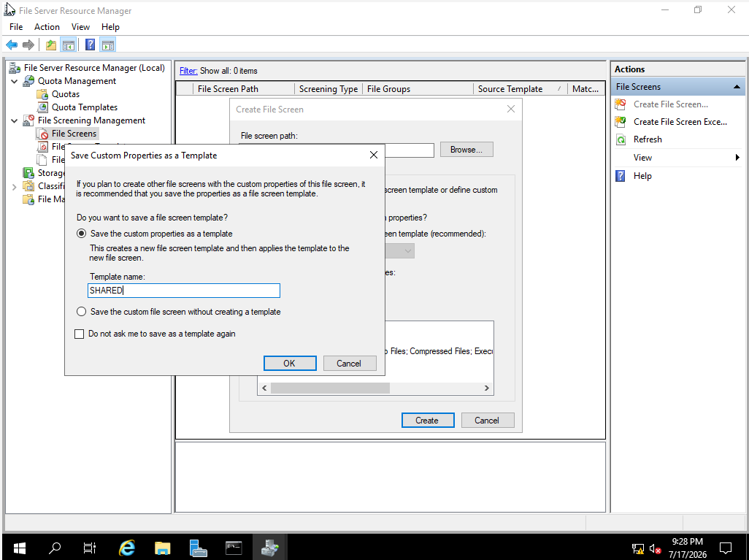Image resolution: width=749 pixels, height=560 pixels.
Task: Click OK in Save Custom Properties dialog
Action: point(290,363)
